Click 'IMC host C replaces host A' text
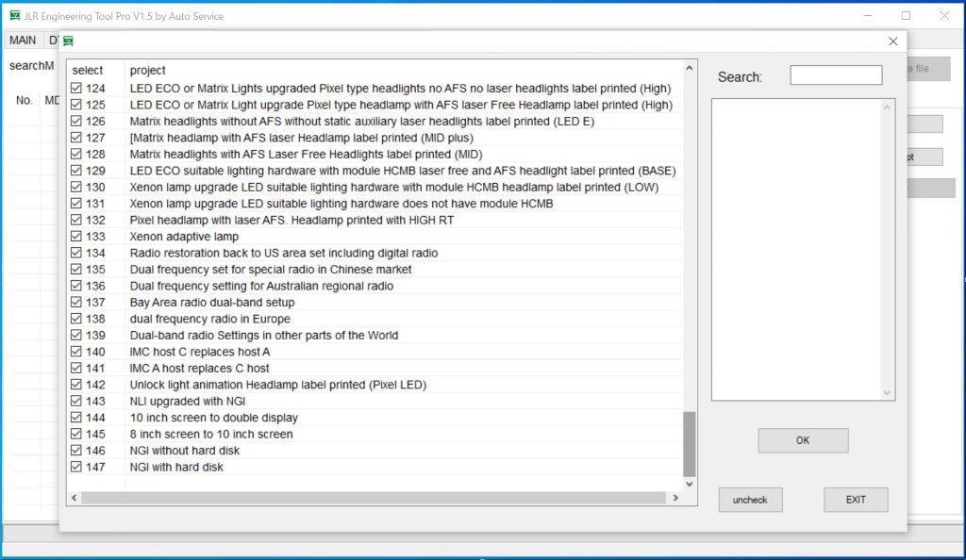This screenshot has height=560, width=966. [200, 352]
